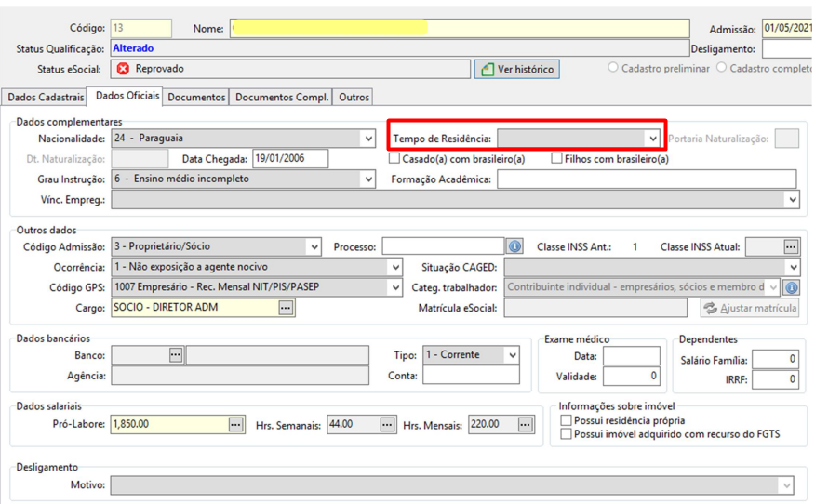
Task: Open the Hrs. Mensais ellipsis button
Action: coord(525,425)
